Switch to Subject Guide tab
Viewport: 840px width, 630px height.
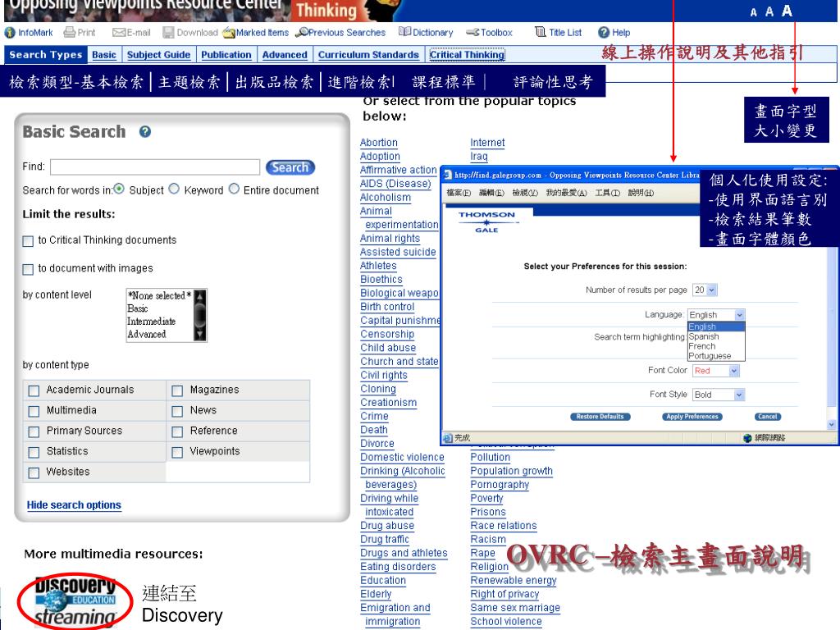pos(158,55)
